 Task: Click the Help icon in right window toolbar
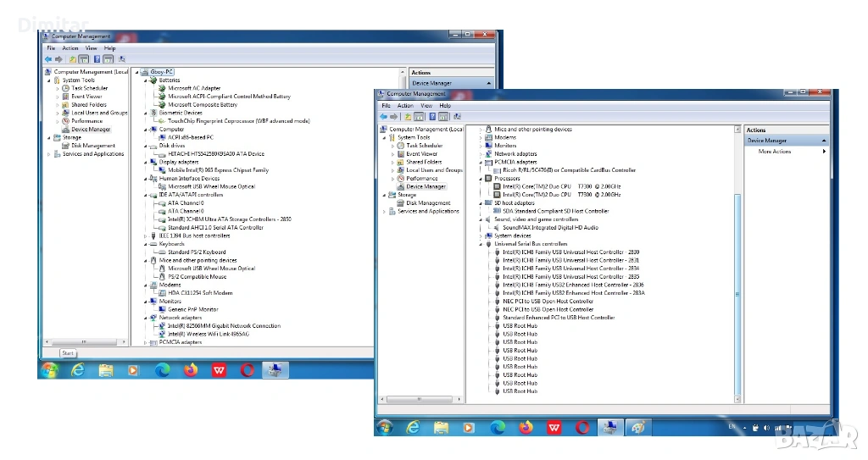pyautogui.click(x=445, y=117)
